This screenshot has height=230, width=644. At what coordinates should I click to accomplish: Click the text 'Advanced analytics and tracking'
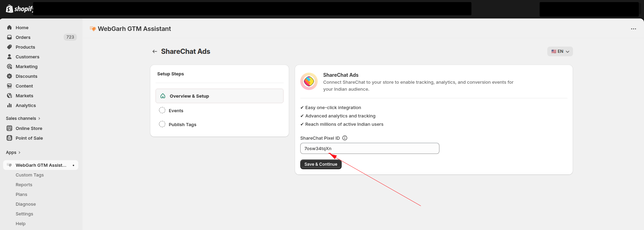pos(340,116)
